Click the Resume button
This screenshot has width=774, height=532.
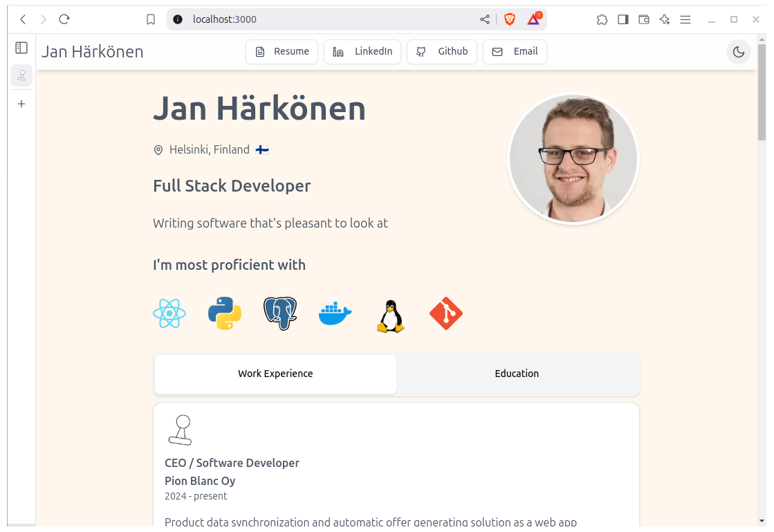[282, 52]
